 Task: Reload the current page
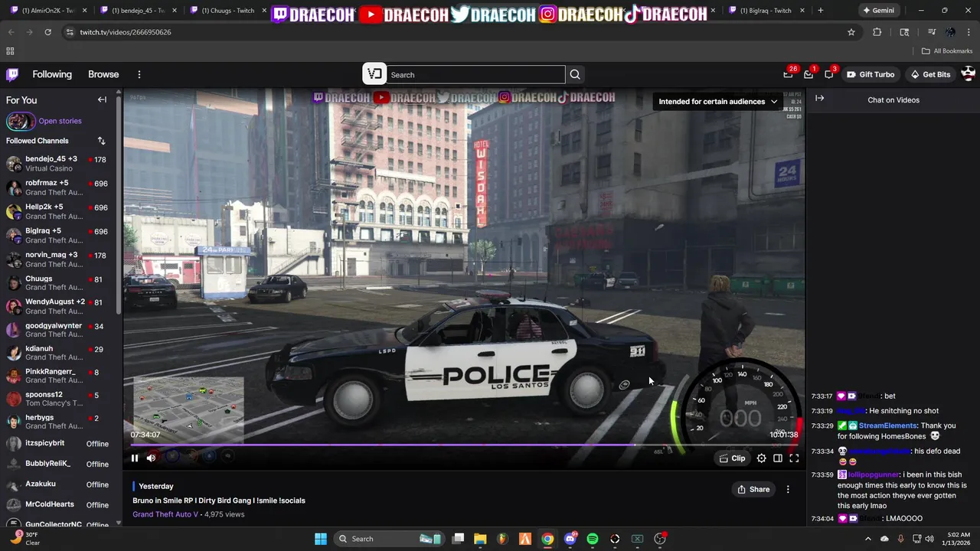click(x=47, y=32)
